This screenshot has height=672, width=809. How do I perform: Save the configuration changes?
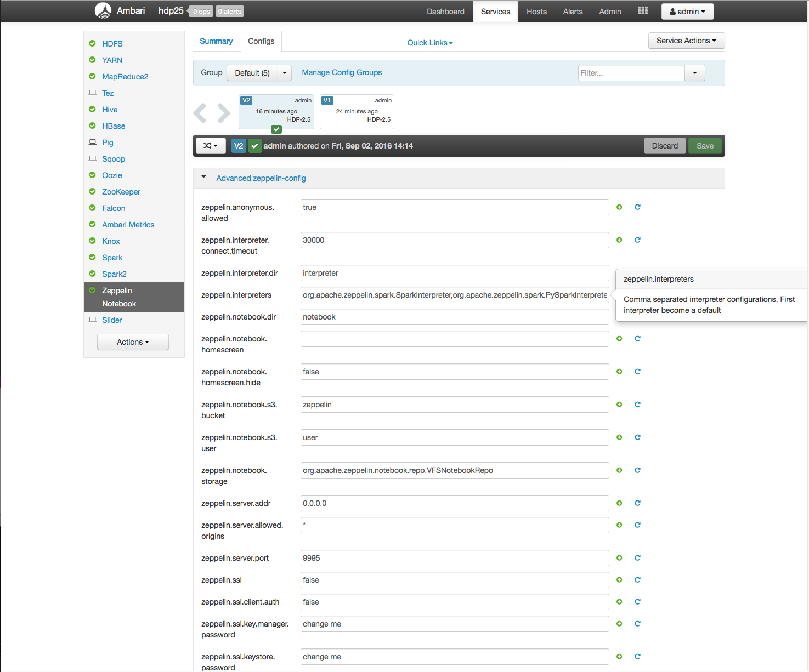pos(705,146)
